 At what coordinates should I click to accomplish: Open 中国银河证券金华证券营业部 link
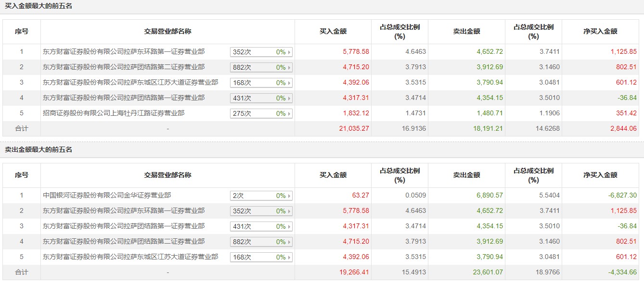tap(107, 196)
